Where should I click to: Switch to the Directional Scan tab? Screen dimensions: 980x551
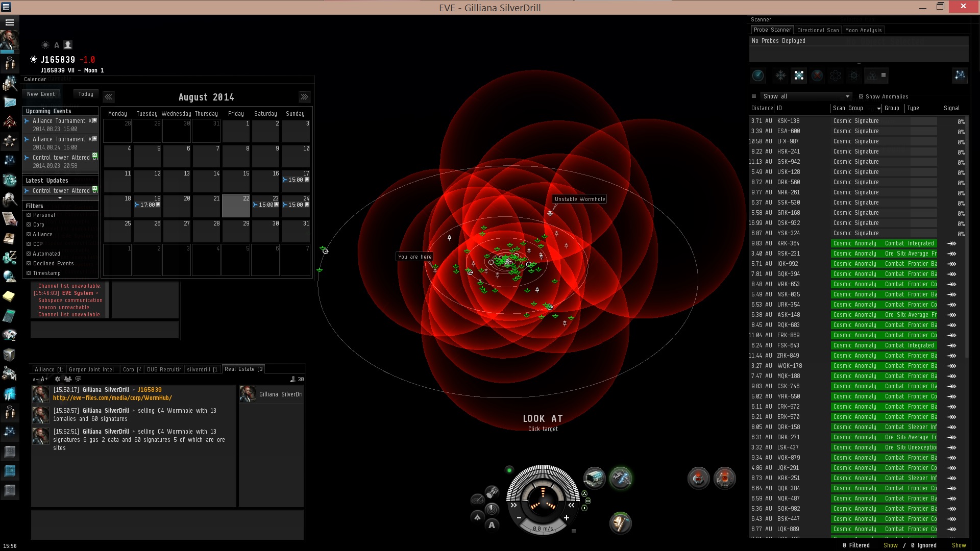point(818,30)
